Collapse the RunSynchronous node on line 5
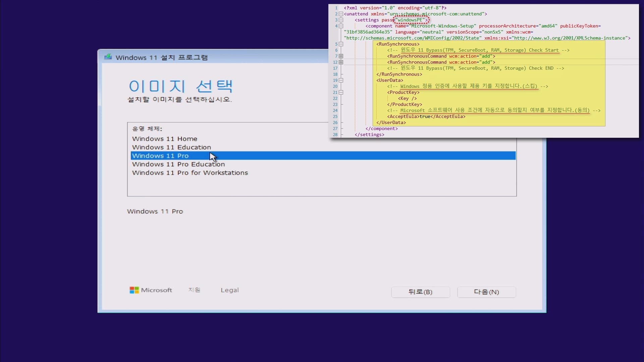The image size is (644, 362). [x=341, y=44]
